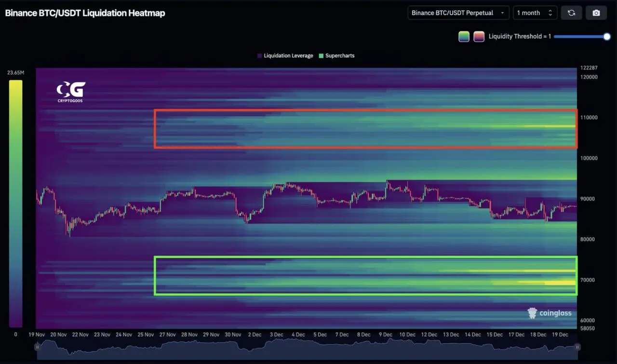The width and height of the screenshot is (617, 364).
Task: Click the 9 Dec date label
Action: tap(385, 335)
